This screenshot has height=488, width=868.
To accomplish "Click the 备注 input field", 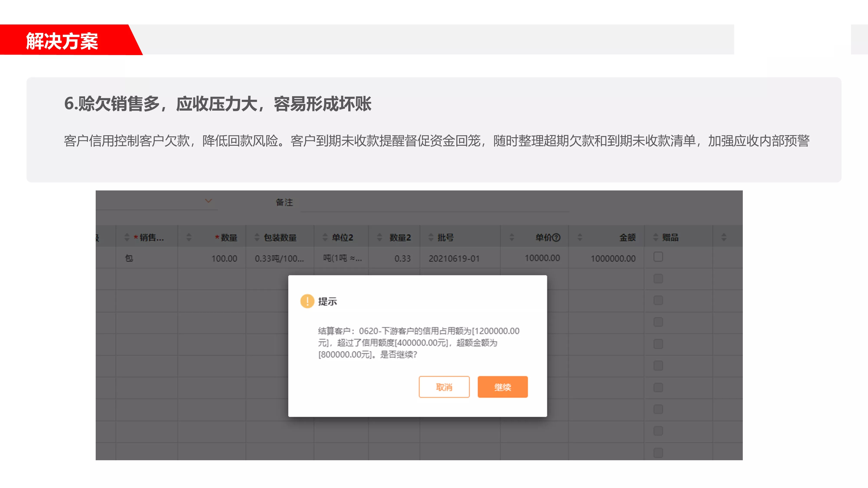I will point(435,203).
